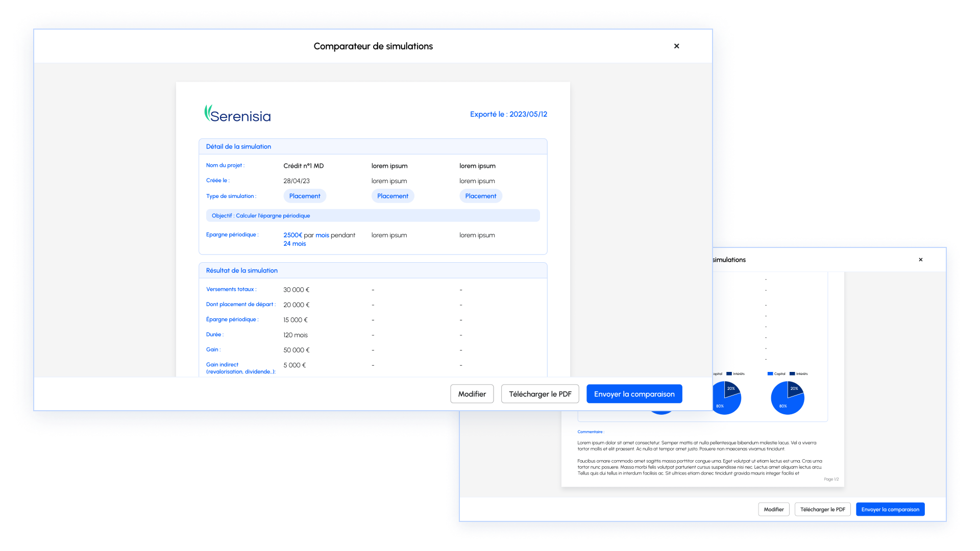
Task: Click the Détail de la simulation header
Action: (x=373, y=146)
